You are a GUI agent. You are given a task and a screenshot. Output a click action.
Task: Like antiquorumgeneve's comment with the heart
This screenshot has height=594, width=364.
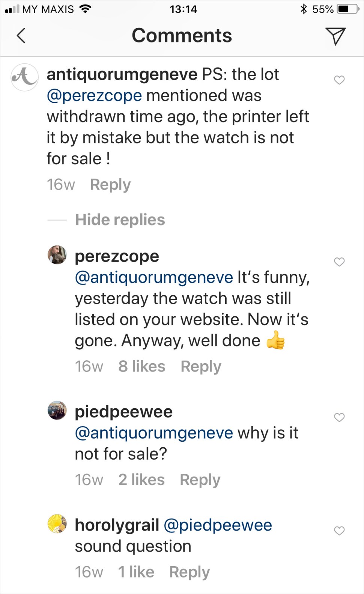(x=339, y=80)
